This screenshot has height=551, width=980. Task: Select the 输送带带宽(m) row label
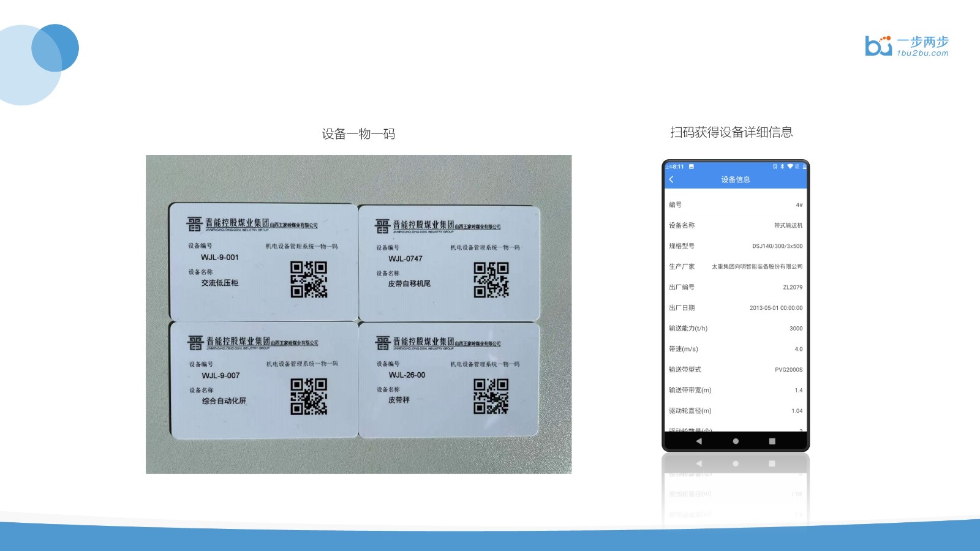690,390
